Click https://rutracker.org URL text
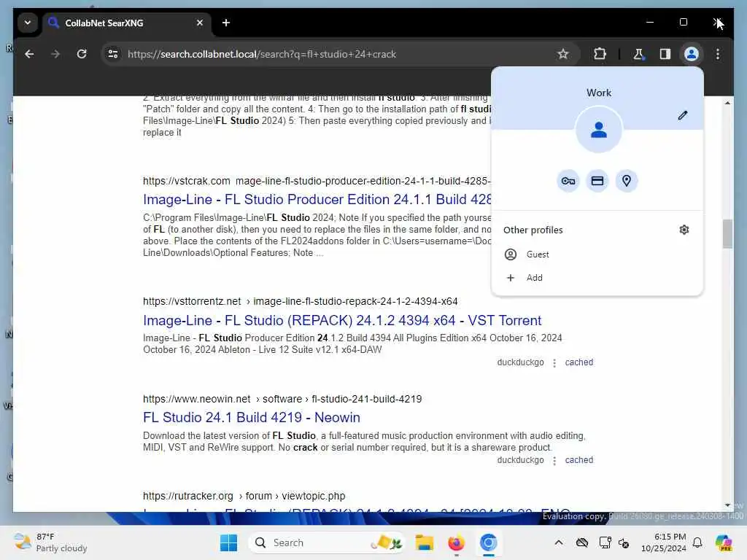The height and width of the screenshot is (560, 747). (188, 496)
